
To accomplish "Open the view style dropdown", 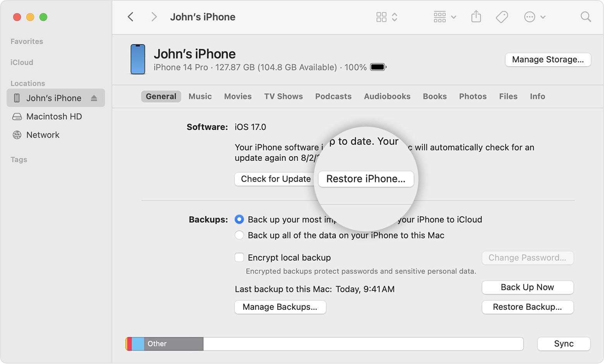I will 386,17.
